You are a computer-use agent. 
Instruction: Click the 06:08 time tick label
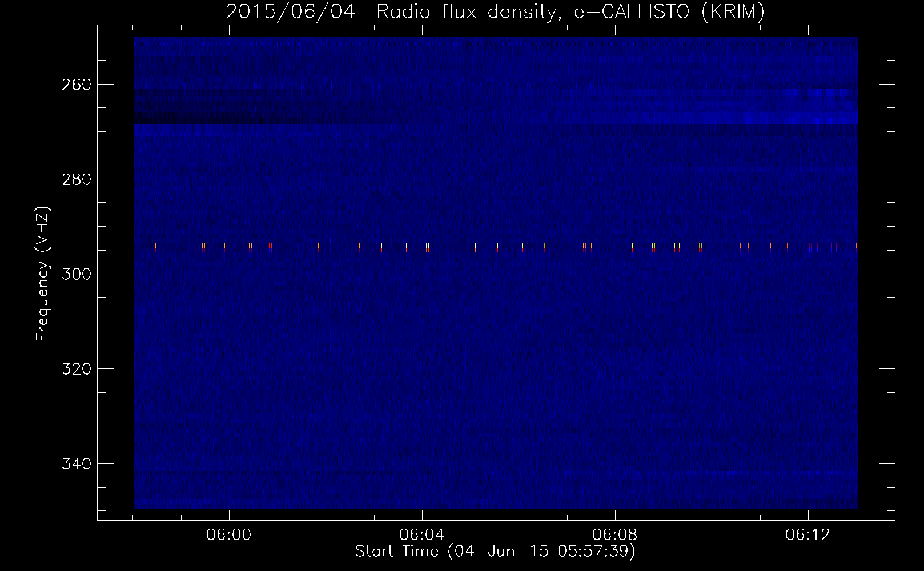tap(614, 535)
